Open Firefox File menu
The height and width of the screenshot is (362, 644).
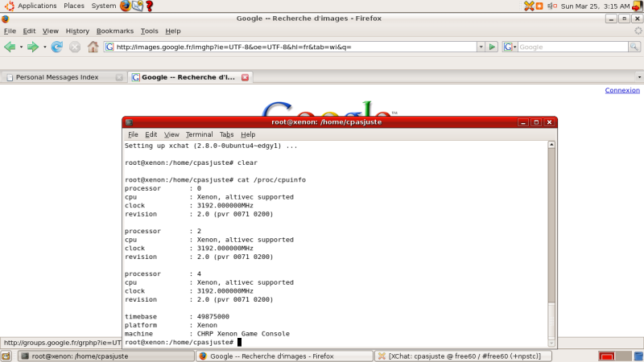(x=10, y=31)
